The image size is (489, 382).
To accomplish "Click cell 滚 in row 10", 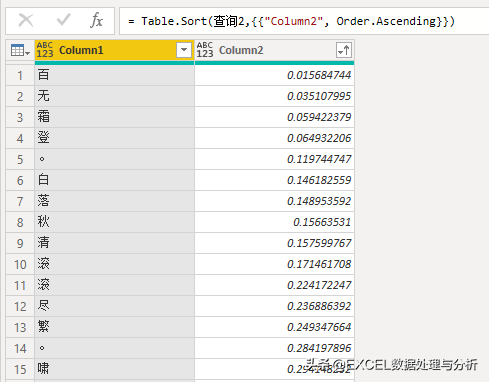I will coord(114,264).
